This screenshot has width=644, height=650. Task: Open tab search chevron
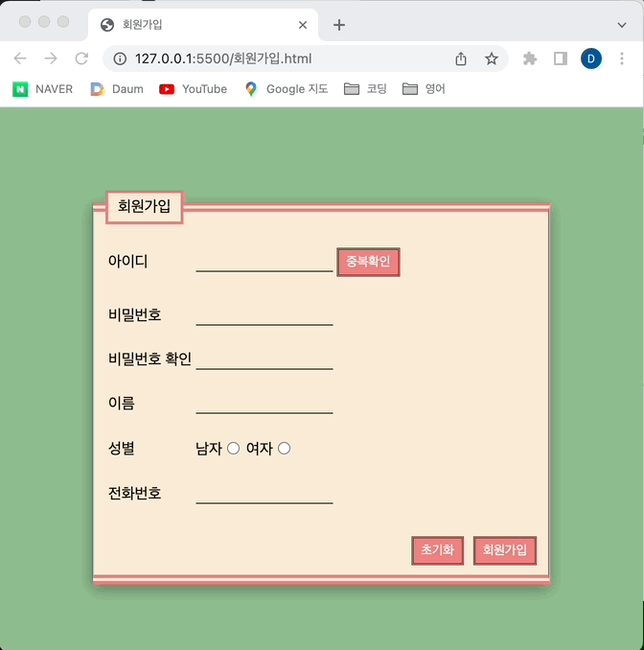622,25
